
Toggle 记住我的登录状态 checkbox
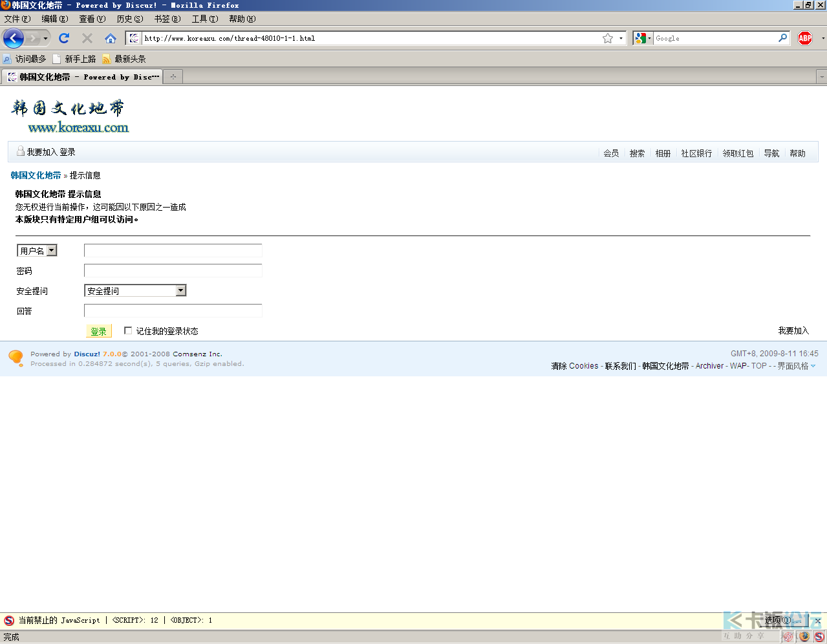pos(128,330)
